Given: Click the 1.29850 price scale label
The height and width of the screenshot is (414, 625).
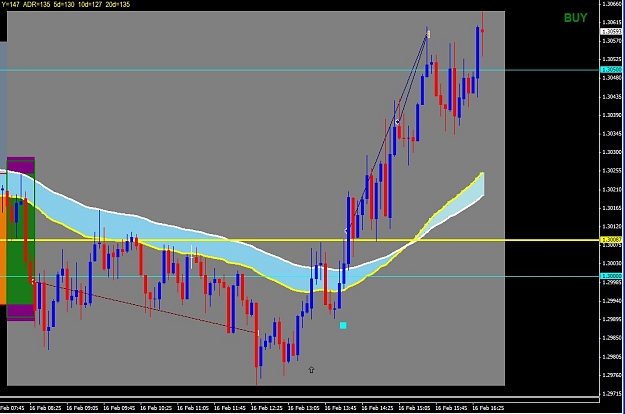Looking at the screenshot, I should tap(612, 337).
